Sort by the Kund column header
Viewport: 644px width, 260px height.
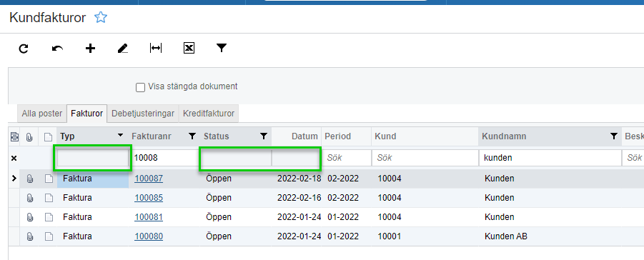coord(425,136)
